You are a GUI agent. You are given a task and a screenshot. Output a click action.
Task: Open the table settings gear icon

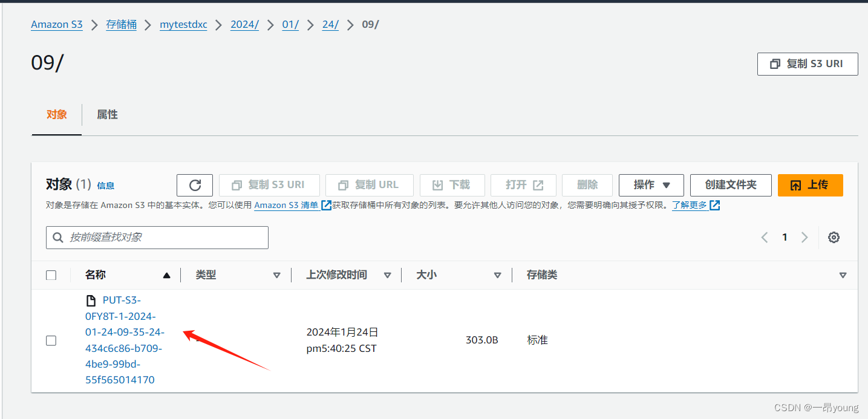tap(834, 238)
